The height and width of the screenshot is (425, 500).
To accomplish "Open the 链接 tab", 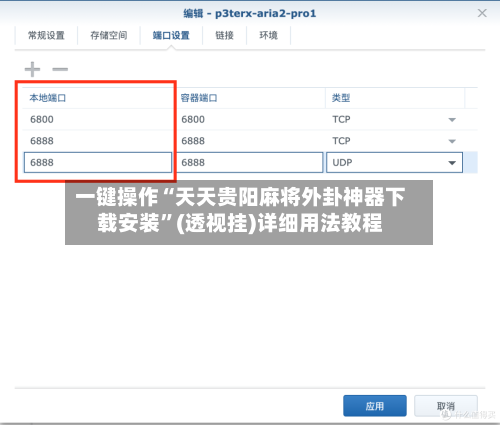I will click(225, 35).
